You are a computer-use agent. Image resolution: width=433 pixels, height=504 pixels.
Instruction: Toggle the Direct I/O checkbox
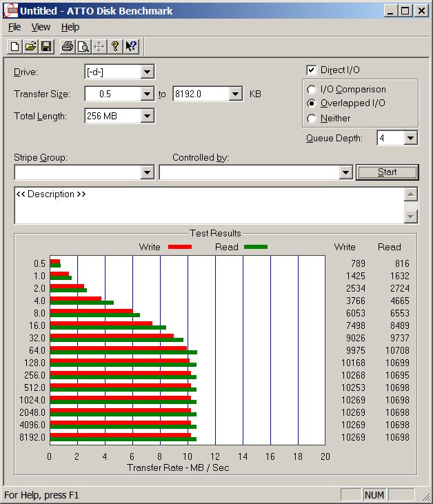coord(312,70)
